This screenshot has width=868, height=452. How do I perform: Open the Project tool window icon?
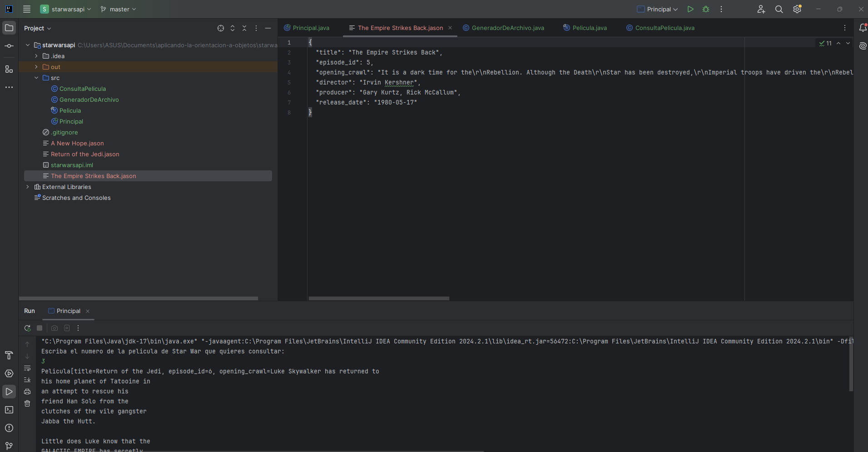tap(9, 28)
